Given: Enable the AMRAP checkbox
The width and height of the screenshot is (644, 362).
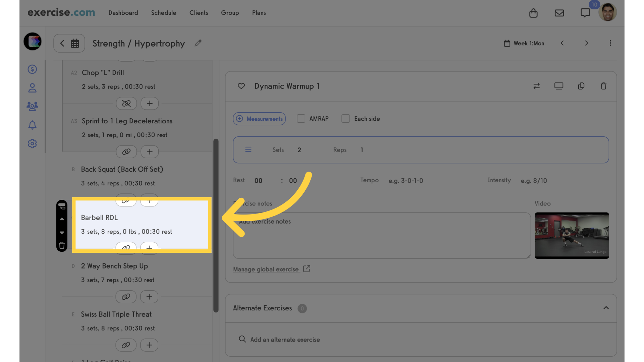Looking at the screenshot, I should [x=301, y=119].
